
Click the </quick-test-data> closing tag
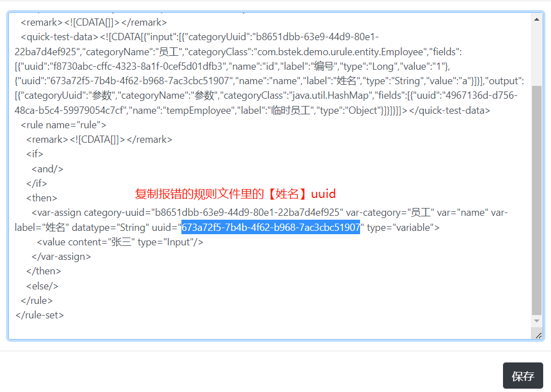(x=449, y=110)
